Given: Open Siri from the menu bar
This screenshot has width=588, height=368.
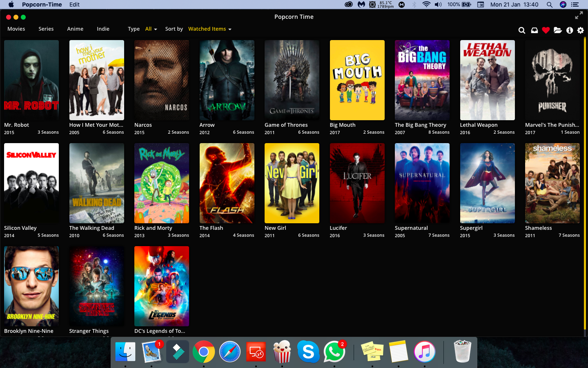Looking at the screenshot, I should 563,4.
